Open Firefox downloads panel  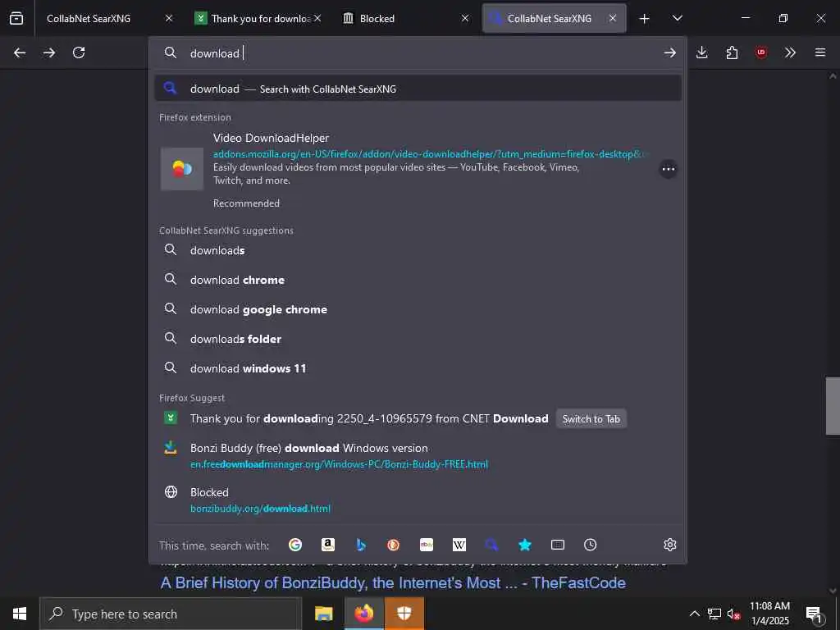[x=702, y=52]
